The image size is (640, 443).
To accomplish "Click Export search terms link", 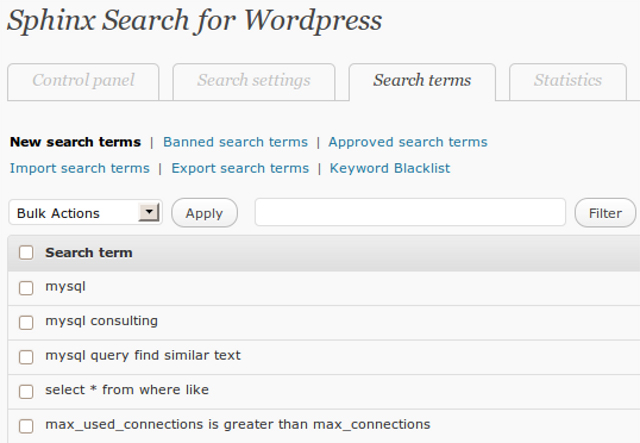I will 240,168.
